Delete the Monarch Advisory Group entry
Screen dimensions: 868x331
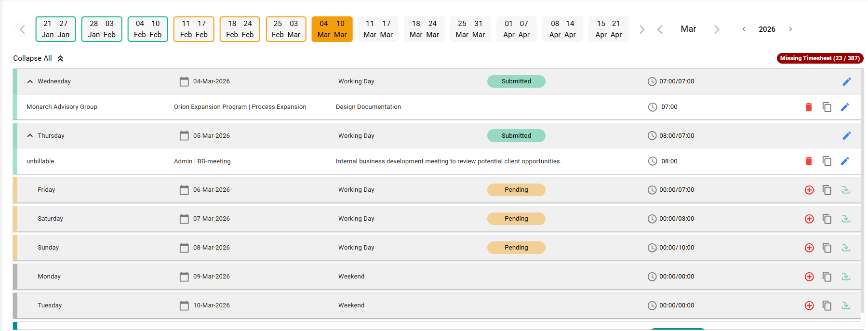coord(809,107)
